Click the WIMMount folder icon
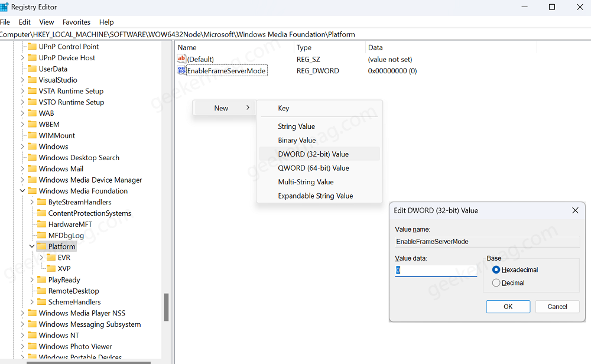Screen dimensions: 591x364 pyautogui.click(x=33, y=135)
